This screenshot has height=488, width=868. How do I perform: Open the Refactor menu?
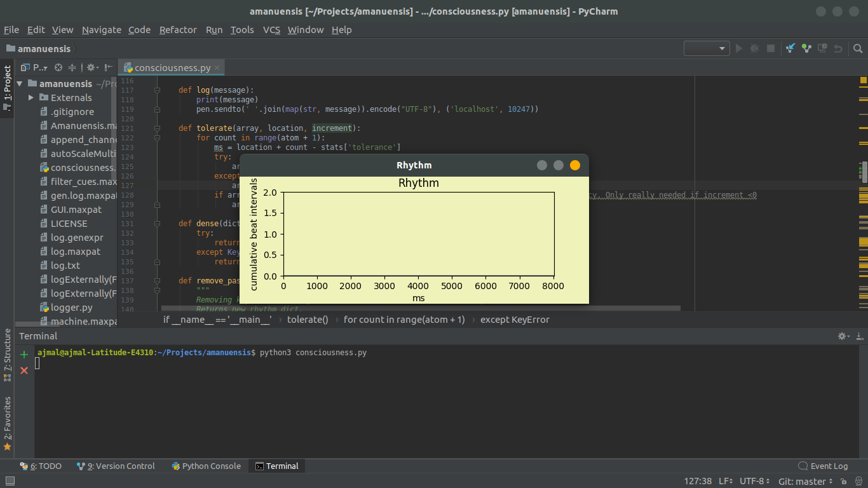178,30
